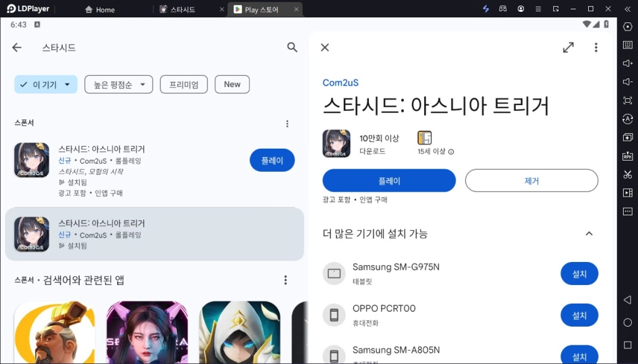The image size is (638, 364).
Task: Close the Play 스토어 tab
Action: point(296,9)
